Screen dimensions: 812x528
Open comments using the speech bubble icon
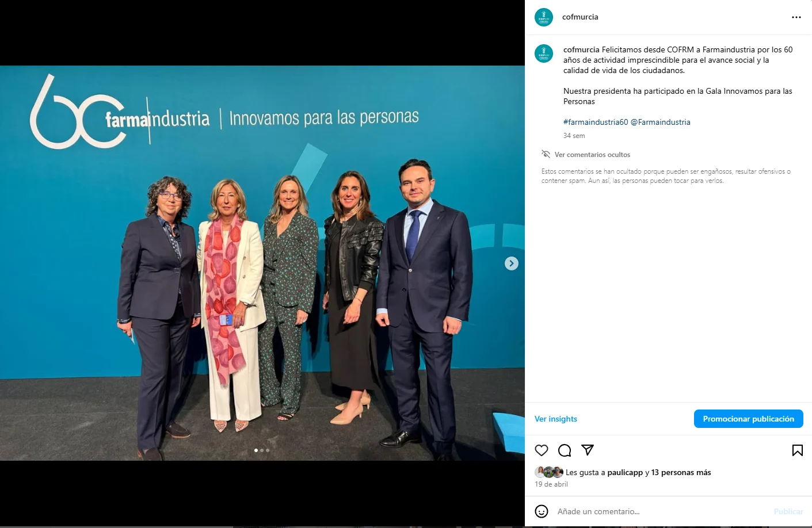tap(565, 450)
